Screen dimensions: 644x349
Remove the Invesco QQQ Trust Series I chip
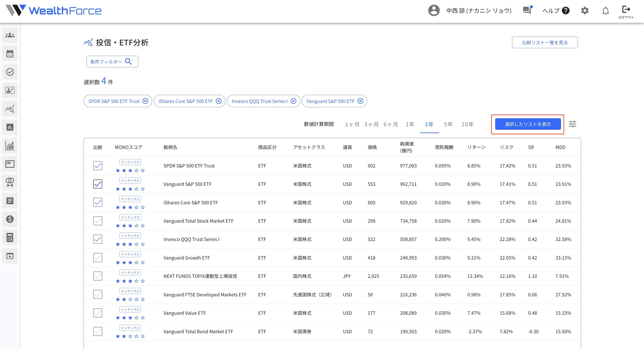[x=293, y=101]
